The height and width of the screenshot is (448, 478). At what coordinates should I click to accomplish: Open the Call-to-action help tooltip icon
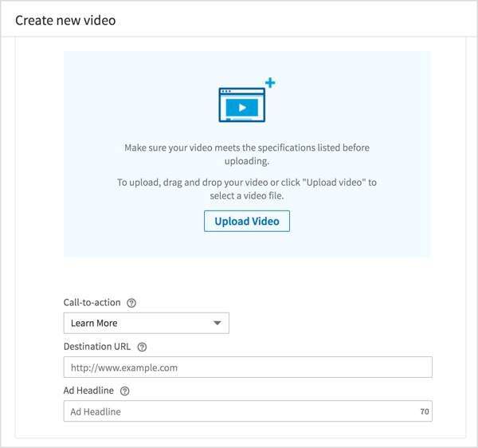[x=131, y=303]
